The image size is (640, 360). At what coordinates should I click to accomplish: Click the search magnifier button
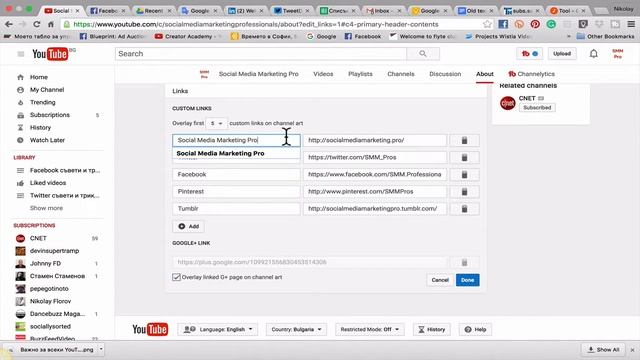tap(423, 54)
